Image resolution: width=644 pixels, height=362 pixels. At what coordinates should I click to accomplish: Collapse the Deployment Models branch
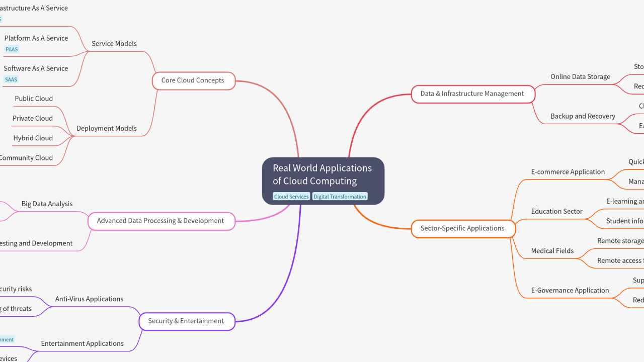pyautogui.click(x=107, y=128)
